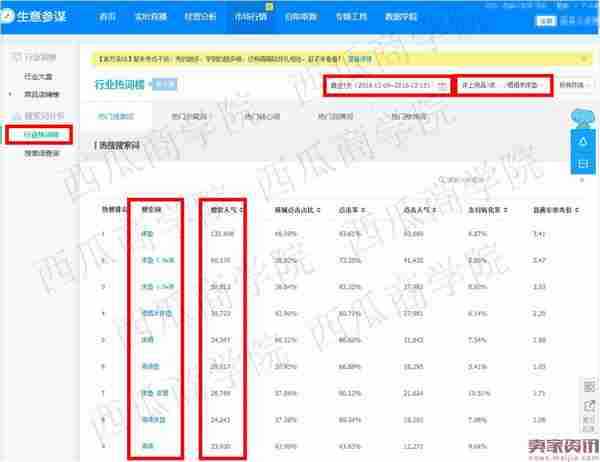Open the rank 1 search term link
This screenshot has width=600, height=462.
147,233
